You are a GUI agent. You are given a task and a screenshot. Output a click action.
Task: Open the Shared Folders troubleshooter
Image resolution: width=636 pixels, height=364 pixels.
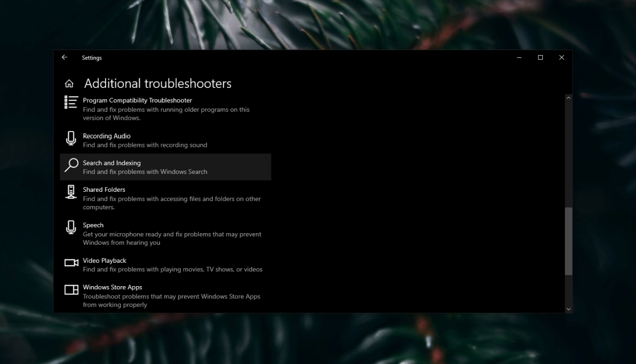tap(104, 190)
